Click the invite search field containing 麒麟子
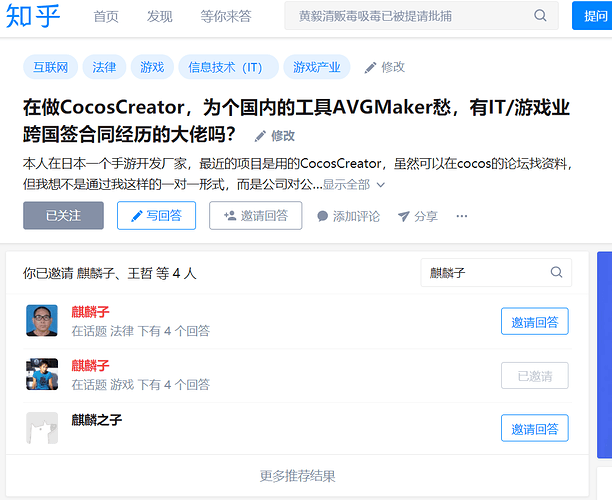The width and height of the screenshot is (612, 500). click(x=496, y=272)
